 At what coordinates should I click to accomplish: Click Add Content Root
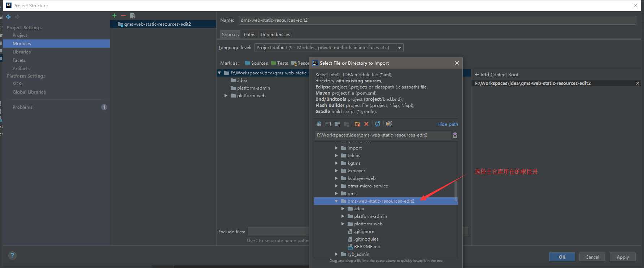click(x=497, y=74)
